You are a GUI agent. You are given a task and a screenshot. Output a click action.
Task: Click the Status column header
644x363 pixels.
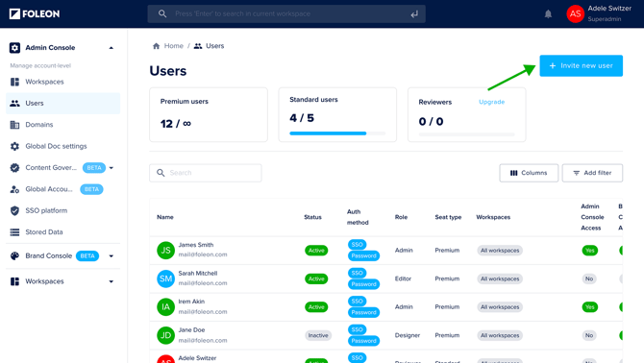312,217
